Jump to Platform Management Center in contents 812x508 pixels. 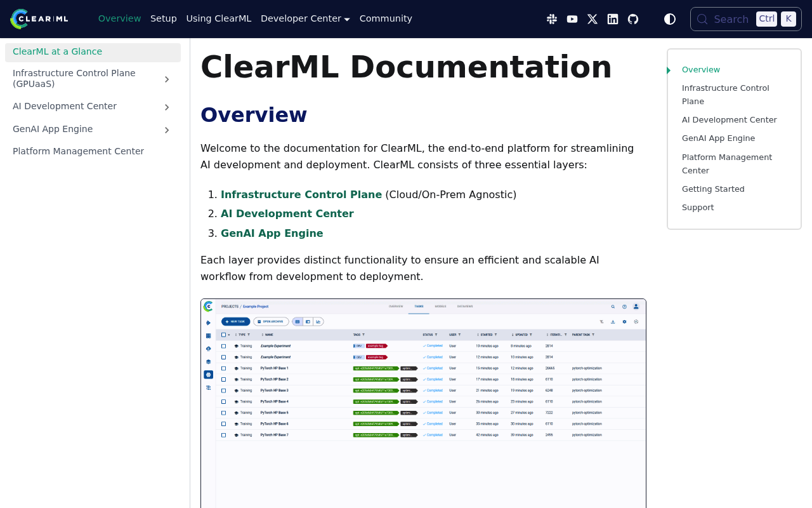point(727,164)
